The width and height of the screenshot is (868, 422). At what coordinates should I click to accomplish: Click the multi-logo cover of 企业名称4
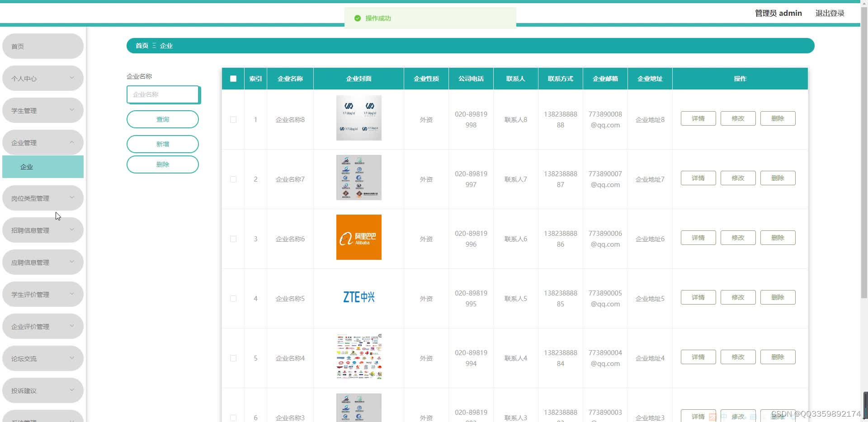[359, 356]
